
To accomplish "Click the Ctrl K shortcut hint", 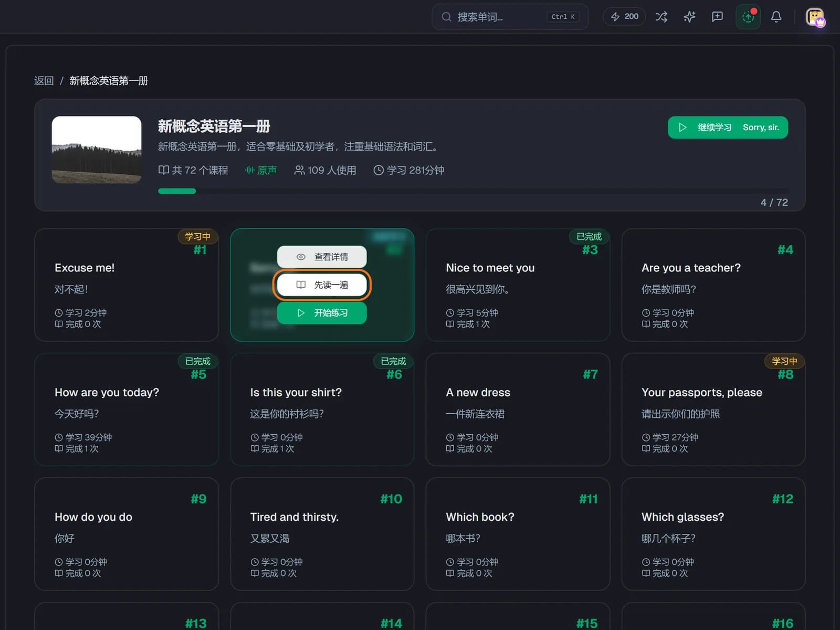I will tap(563, 17).
